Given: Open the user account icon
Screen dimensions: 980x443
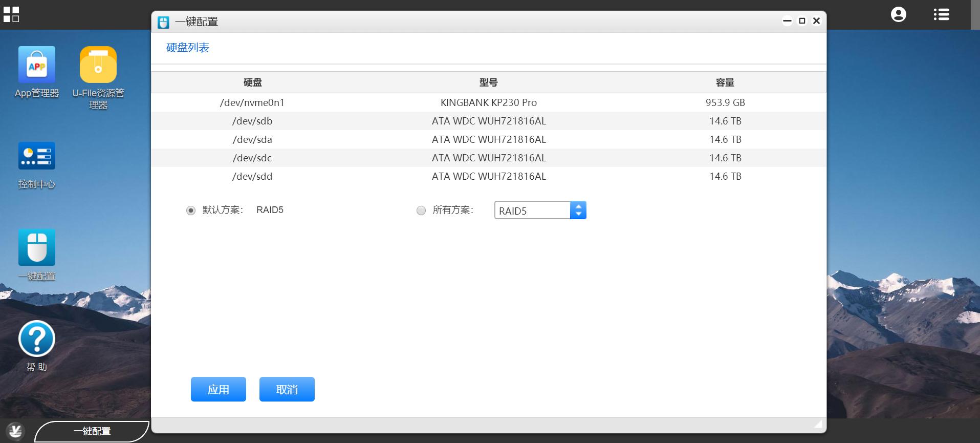Looking at the screenshot, I should tap(899, 14).
